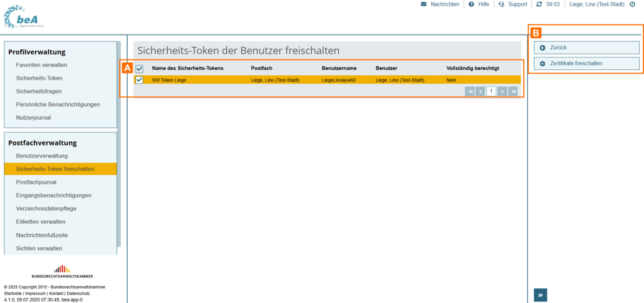This screenshot has width=644, height=303.
Task: Open Benutzerverwaltung in the sidebar
Action: coord(42,156)
